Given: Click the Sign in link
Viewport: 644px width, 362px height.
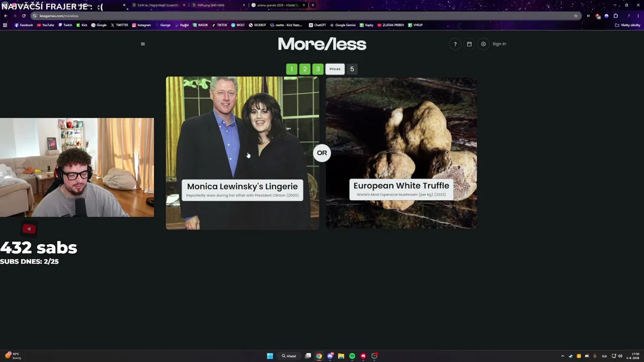Looking at the screenshot, I should tap(499, 44).
